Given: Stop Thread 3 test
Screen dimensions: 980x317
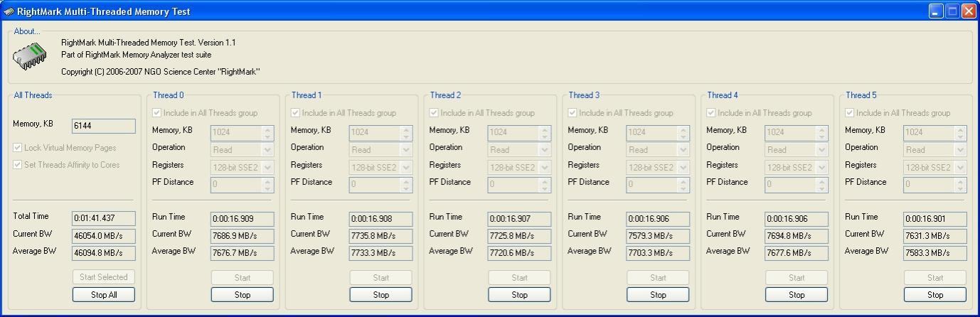Looking at the screenshot, I should [659, 295].
